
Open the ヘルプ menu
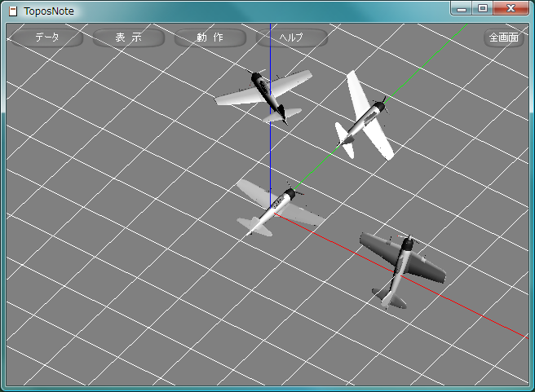click(x=291, y=37)
